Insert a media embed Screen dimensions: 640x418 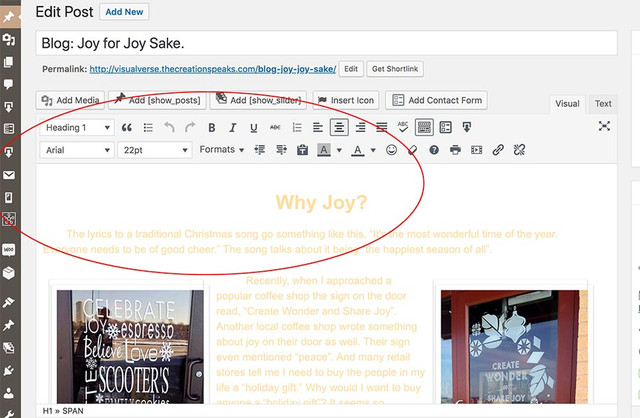coord(476,150)
